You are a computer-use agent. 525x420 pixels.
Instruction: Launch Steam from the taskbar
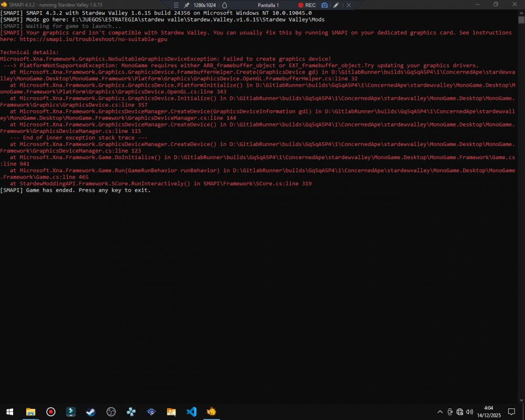[x=91, y=412]
